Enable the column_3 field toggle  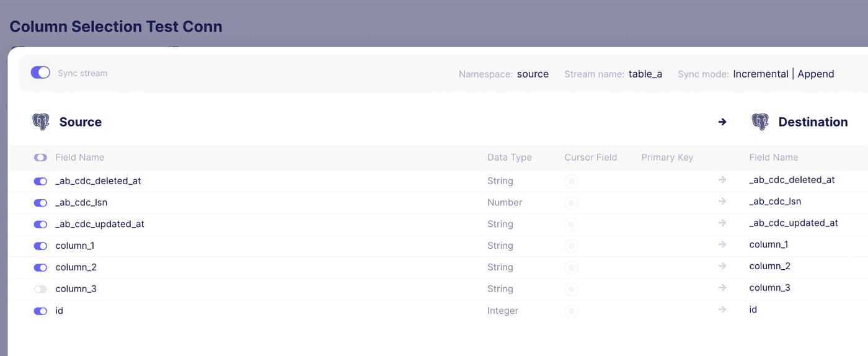click(40, 289)
